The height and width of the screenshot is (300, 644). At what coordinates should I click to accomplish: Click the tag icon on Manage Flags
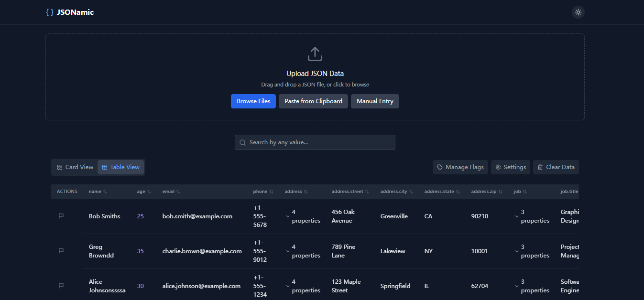coord(440,167)
